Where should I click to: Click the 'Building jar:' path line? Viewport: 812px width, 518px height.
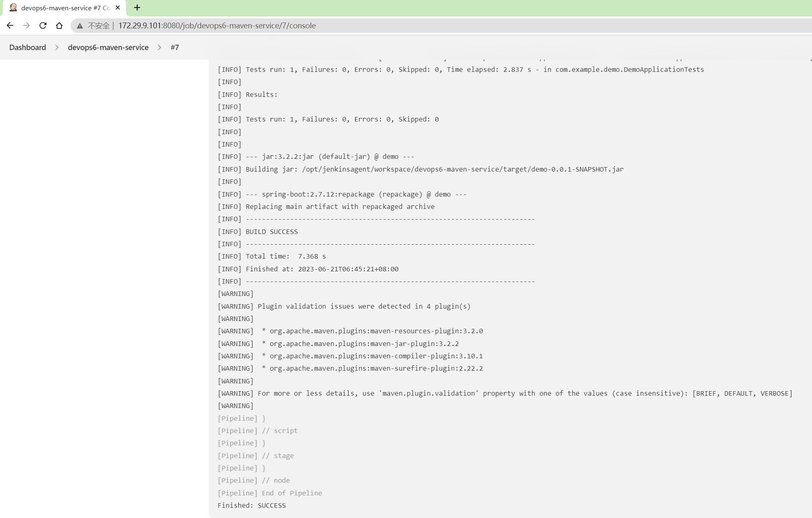(420, 169)
